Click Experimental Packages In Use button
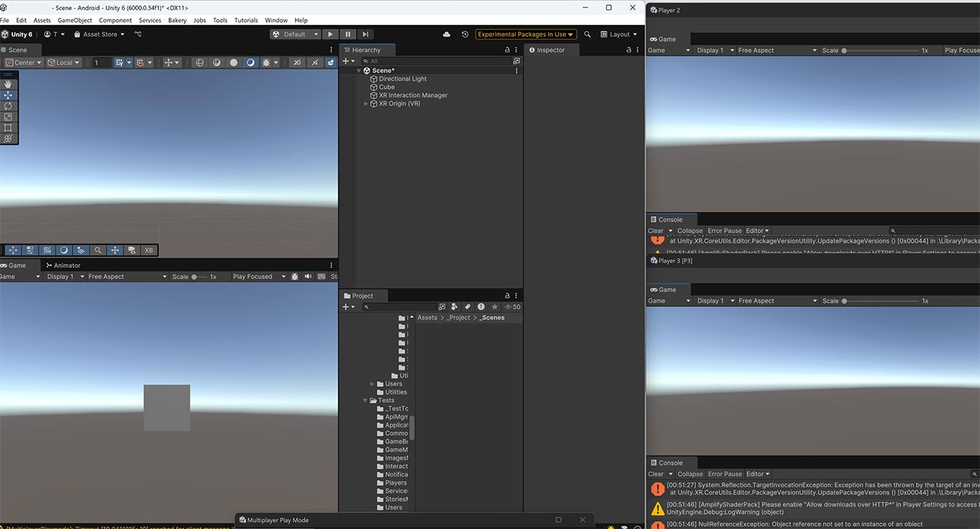The image size is (980, 529). point(526,34)
